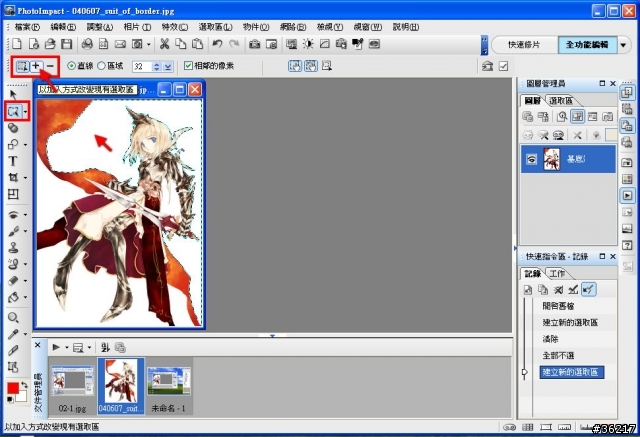Viewport: 640px width, 437px height.
Task: Click the Save floppy disk icon
Action: (67, 44)
